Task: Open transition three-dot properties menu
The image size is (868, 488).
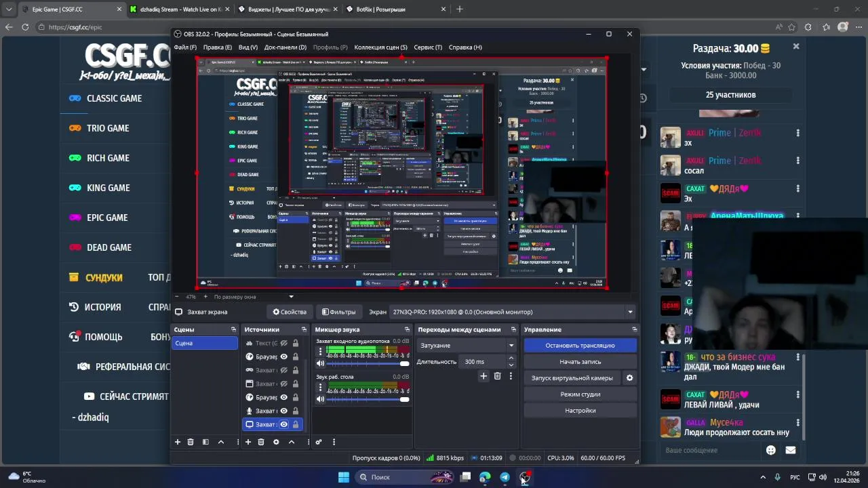Action: [511, 376]
